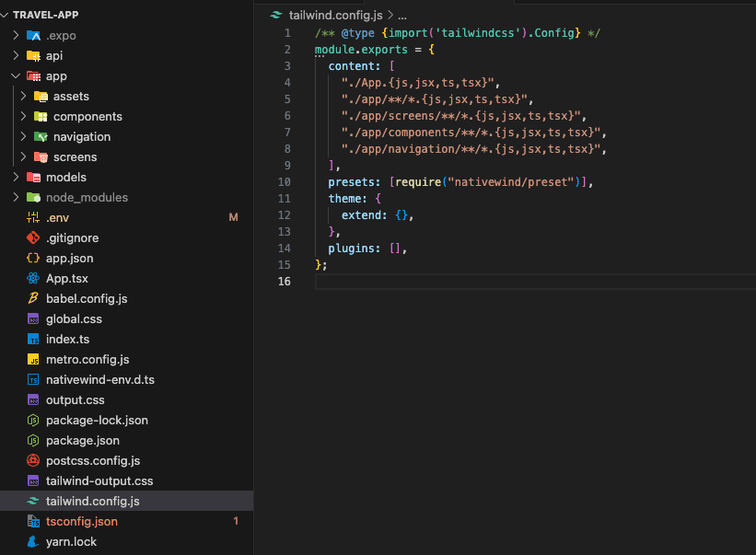Click the Node icon of package.json
Screen dimensions: 756x555
33,440
